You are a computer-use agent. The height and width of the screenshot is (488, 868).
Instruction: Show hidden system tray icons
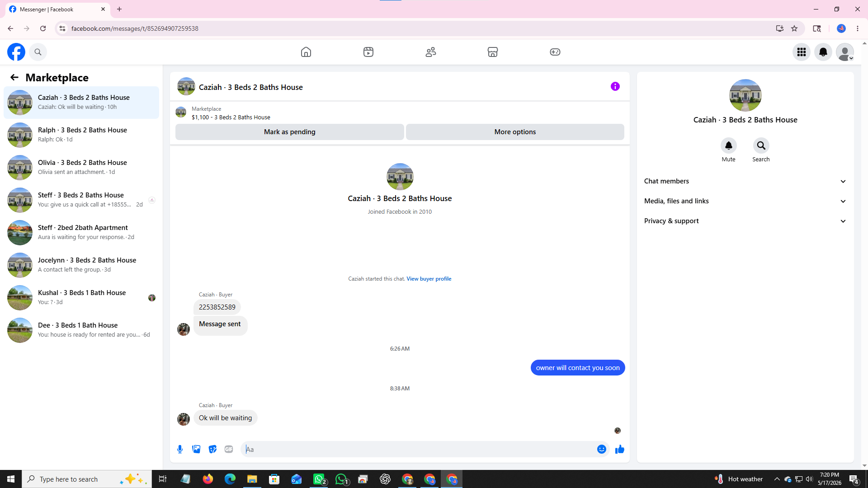tap(777, 479)
